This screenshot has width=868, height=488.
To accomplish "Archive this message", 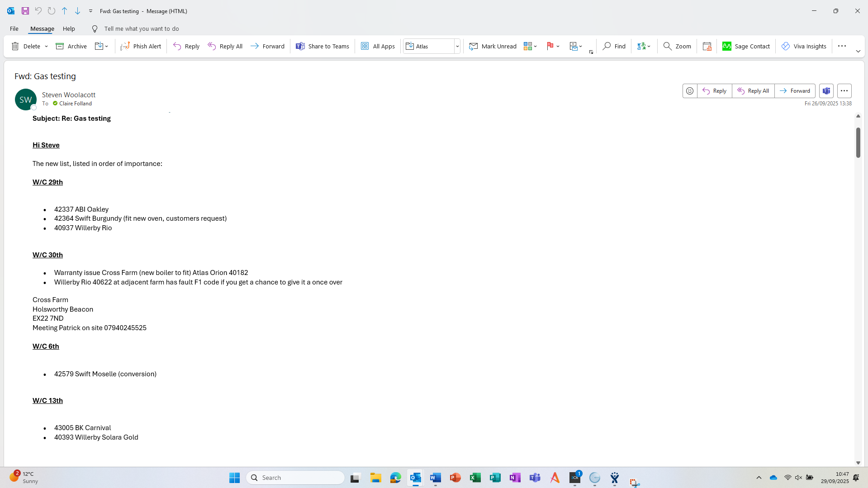I will [x=71, y=46].
